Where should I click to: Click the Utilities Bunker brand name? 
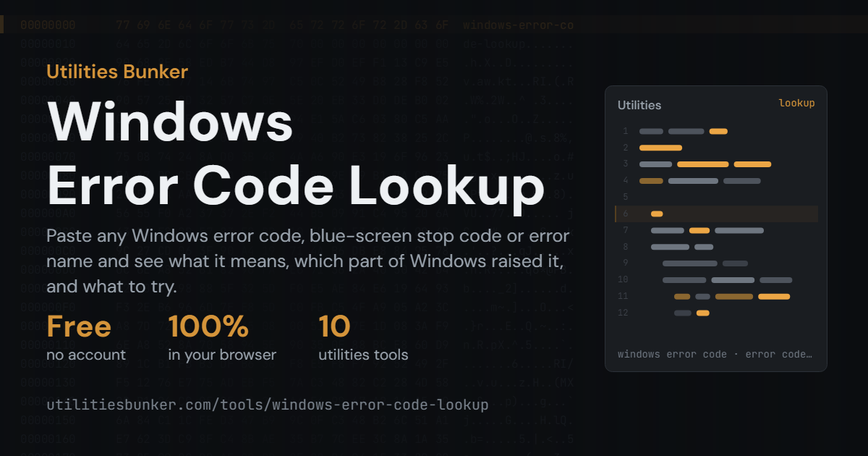117,72
